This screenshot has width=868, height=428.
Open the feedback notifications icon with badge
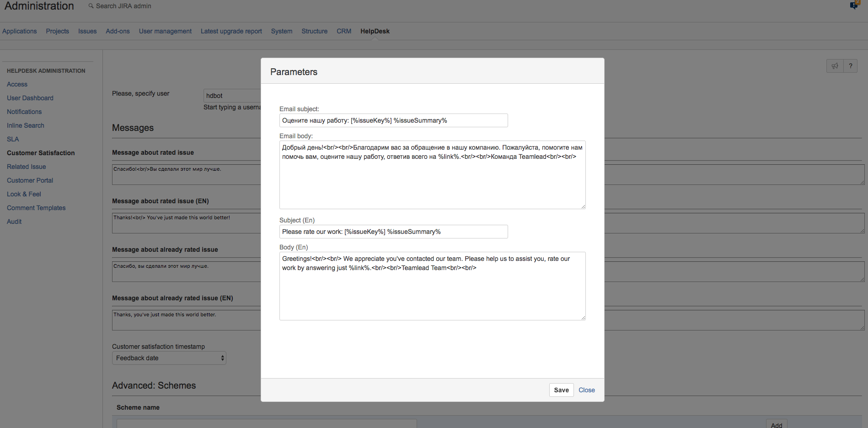854,5
